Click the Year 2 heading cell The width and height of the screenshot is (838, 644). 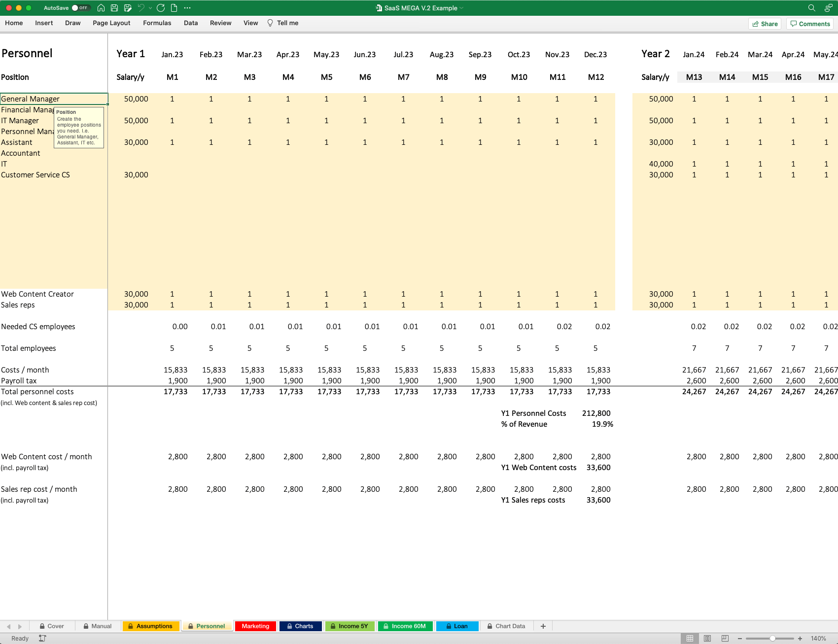[x=656, y=54]
